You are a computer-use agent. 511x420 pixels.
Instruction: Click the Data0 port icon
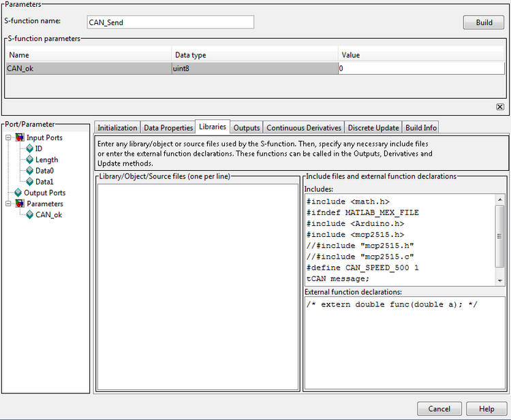pos(29,171)
